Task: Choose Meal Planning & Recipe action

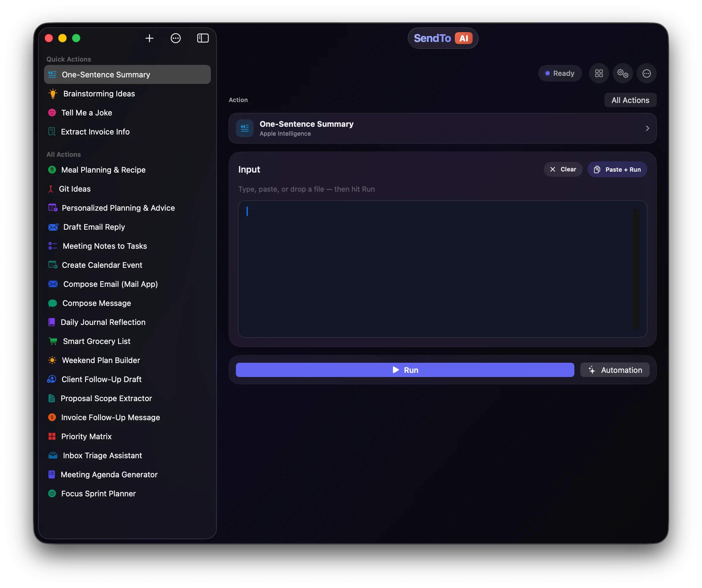Action: (127, 170)
